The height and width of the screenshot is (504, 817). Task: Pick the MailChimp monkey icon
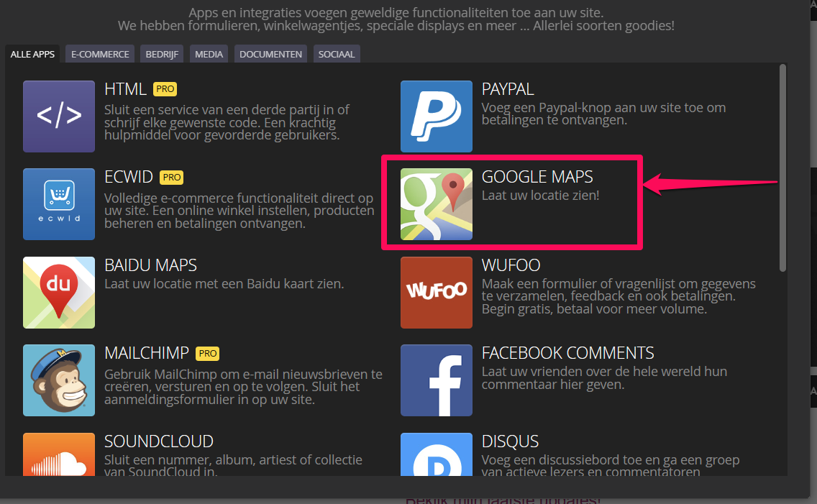tap(59, 380)
